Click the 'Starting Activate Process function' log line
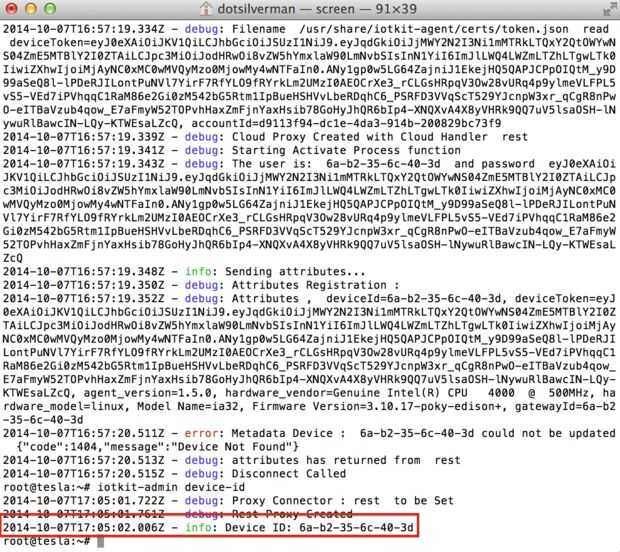Screen dimensions: 620x552 (x=346, y=150)
